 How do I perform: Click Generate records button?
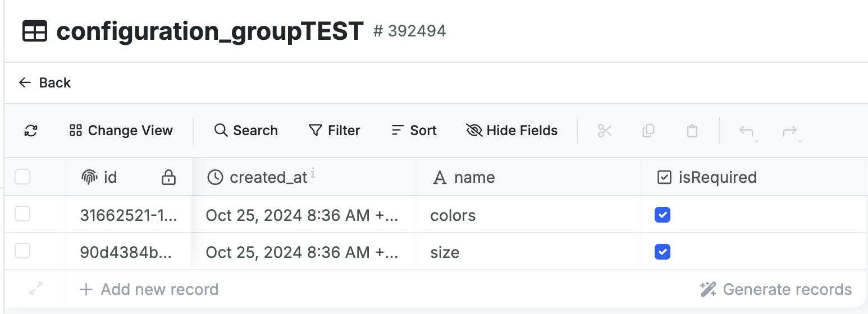point(776,289)
